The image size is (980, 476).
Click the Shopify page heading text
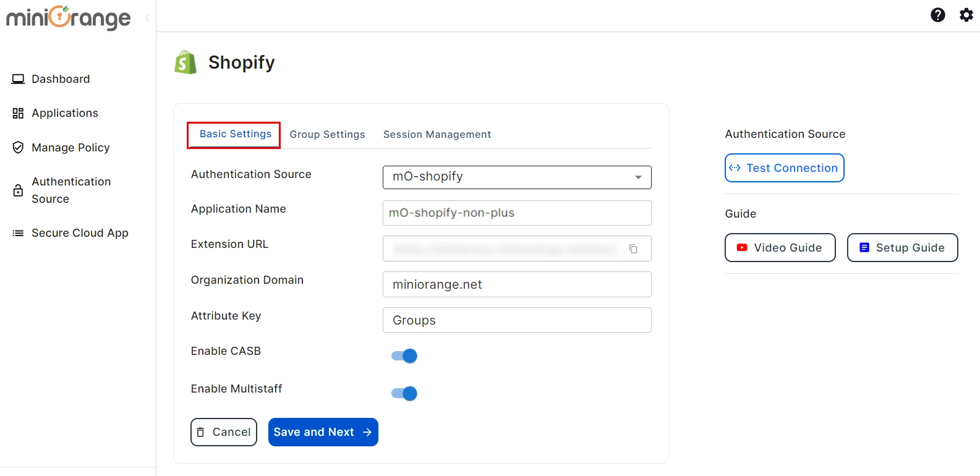coord(242,62)
